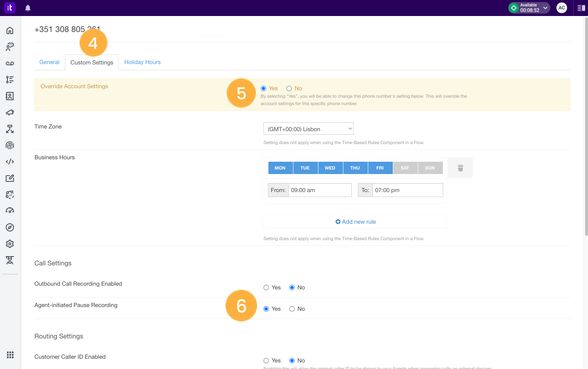Disable Agent-initiated Pause Recording
588x369 pixels.
(x=292, y=309)
